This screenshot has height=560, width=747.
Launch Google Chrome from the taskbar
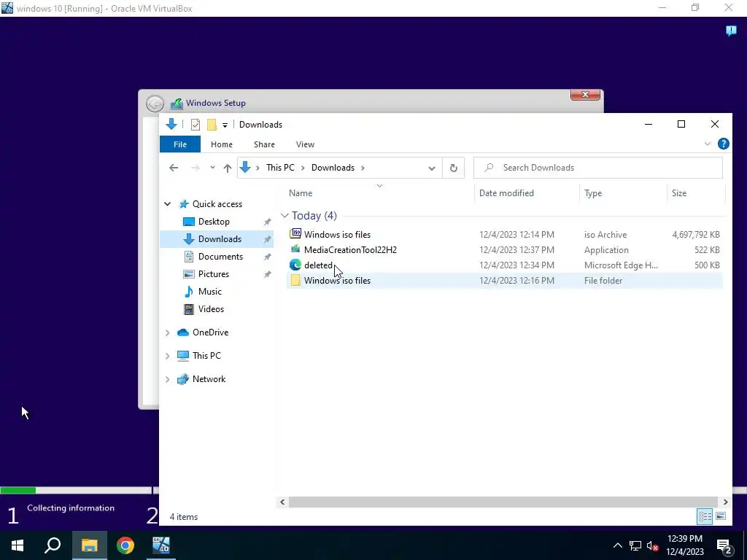[125, 545]
